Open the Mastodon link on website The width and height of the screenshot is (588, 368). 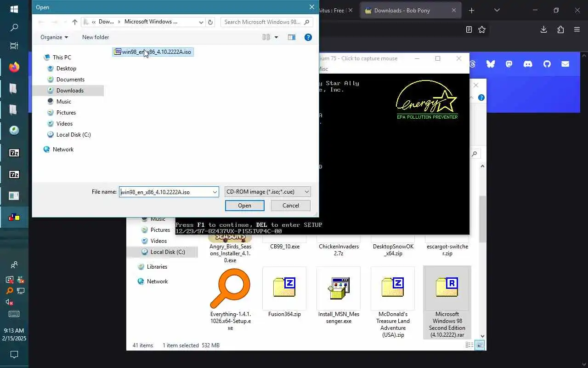click(509, 64)
